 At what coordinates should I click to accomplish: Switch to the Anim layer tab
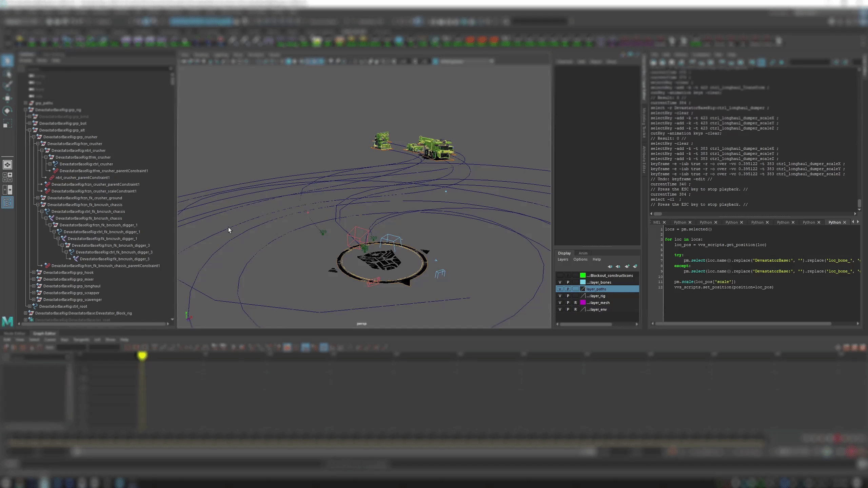[x=583, y=253]
